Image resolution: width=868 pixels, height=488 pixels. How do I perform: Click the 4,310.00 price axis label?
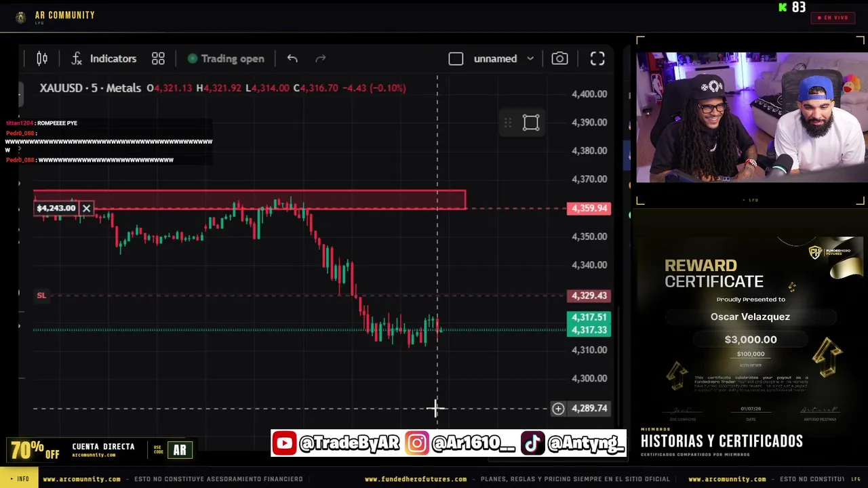pyautogui.click(x=589, y=350)
